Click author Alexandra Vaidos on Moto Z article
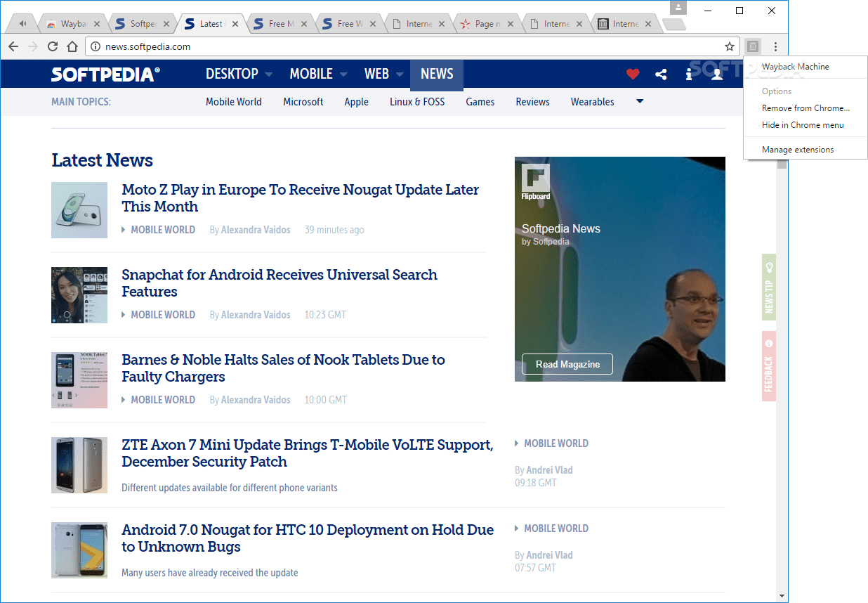 pyautogui.click(x=256, y=230)
